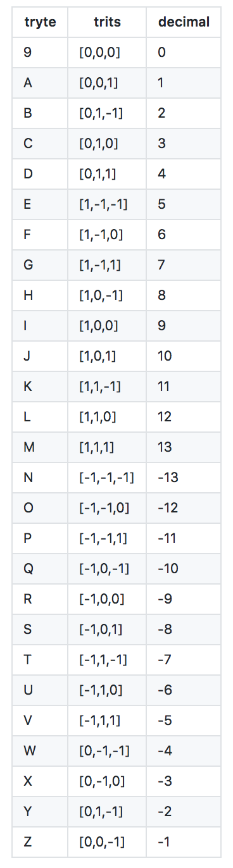This screenshot has width=233, height=868.
Task: Click the 'trits' column header
Action: coord(108,22)
